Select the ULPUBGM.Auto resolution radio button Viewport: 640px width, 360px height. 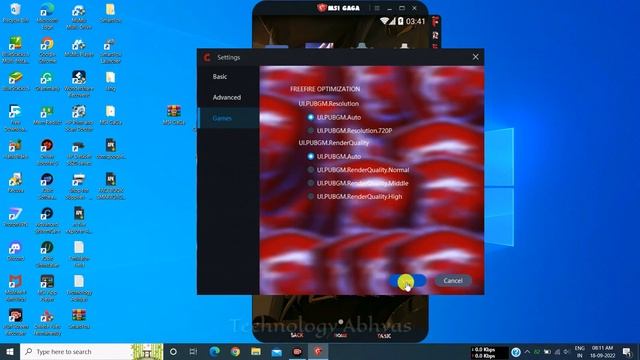point(311,117)
